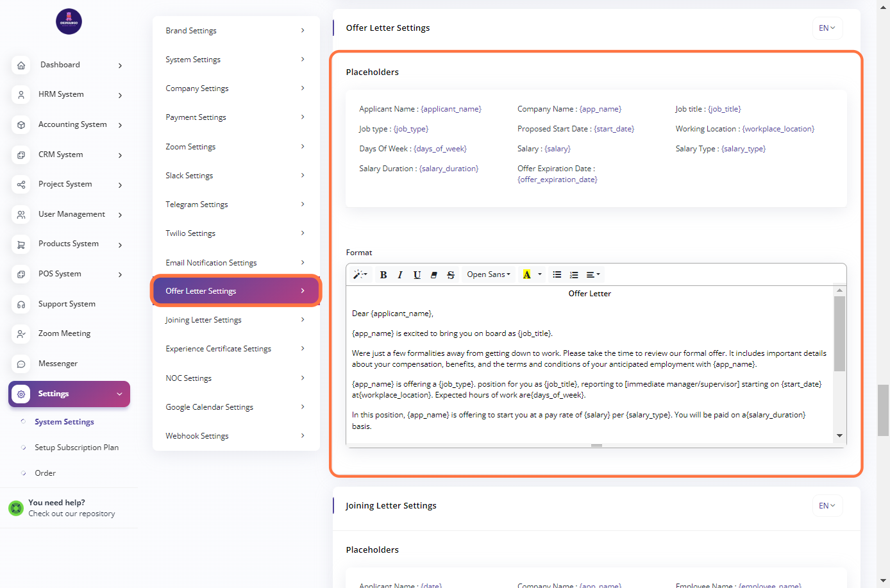This screenshot has width=890, height=588.
Task: Toggle bold formatting in the editor
Action: (x=383, y=274)
